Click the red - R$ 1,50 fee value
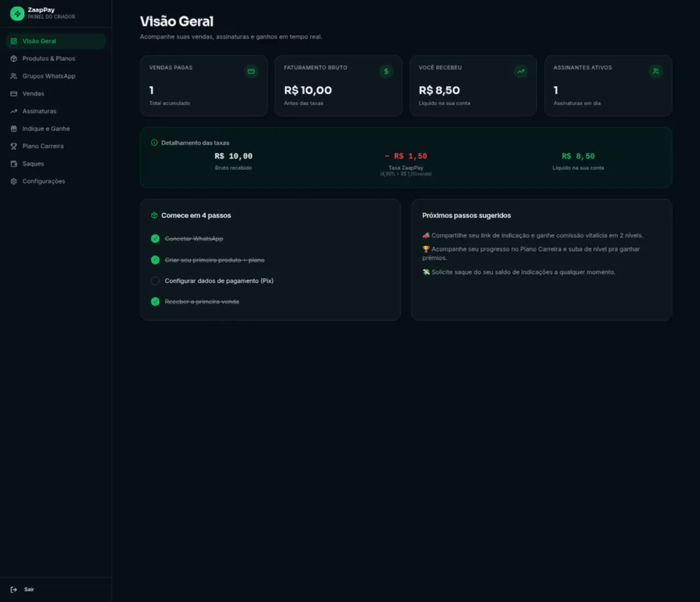This screenshot has width=700, height=602. [x=406, y=156]
